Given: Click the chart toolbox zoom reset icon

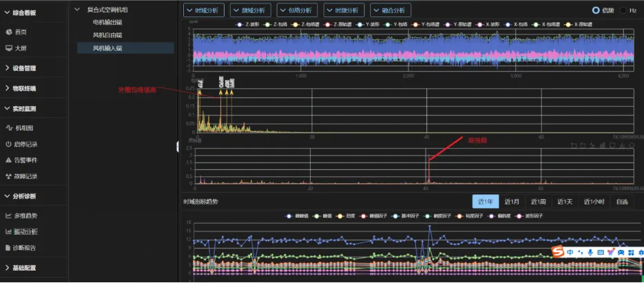Looking at the screenshot, I should pyautogui.click(x=583, y=145).
